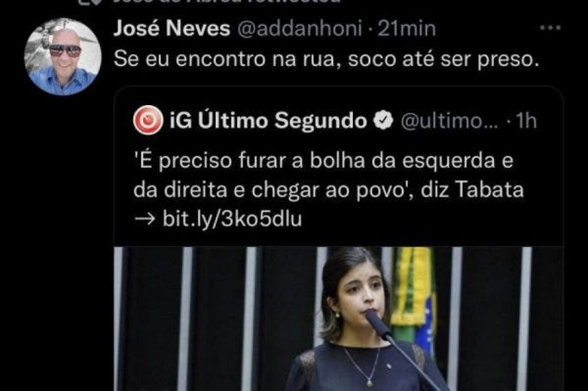Click the verified badge next to iG Último Segundo
This screenshot has height=391, width=588.
[384, 120]
